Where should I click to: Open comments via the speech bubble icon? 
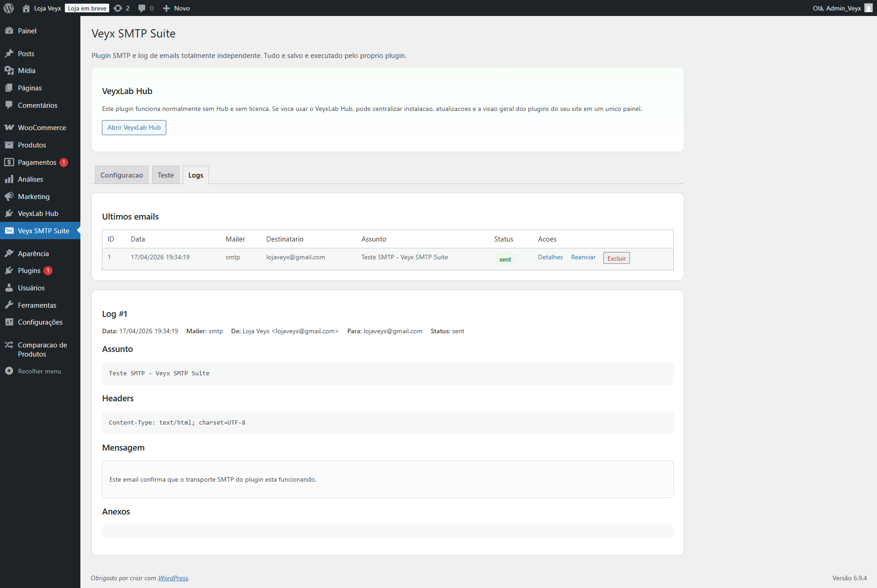pos(142,8)
